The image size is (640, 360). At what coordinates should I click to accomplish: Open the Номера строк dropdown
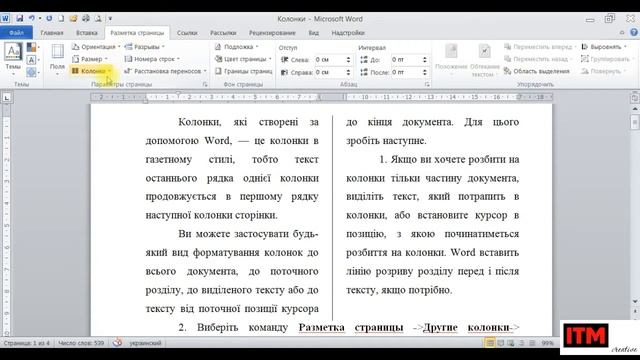click(x=152, y=59)
